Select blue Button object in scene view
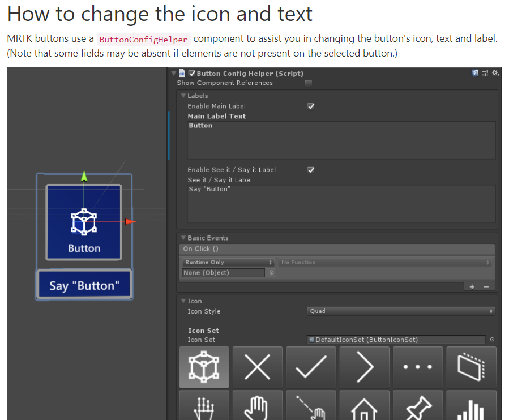This screenshot has height=420, width=509. [84, 222]
